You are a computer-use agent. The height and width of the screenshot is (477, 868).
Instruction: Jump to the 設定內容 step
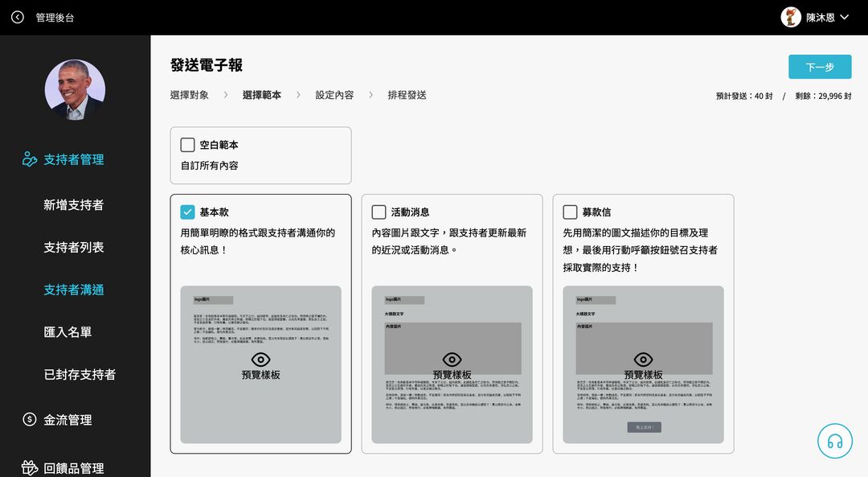[x=334, y=95]
